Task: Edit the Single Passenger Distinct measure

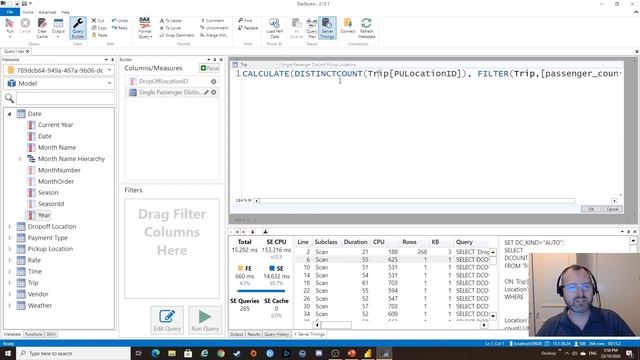Action: point(206,93)
